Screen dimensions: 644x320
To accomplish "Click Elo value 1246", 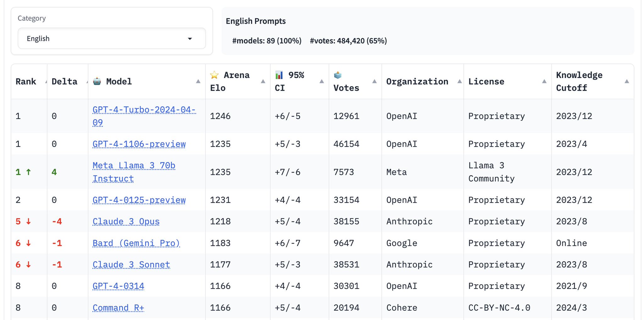I will (x=220, y=116).
